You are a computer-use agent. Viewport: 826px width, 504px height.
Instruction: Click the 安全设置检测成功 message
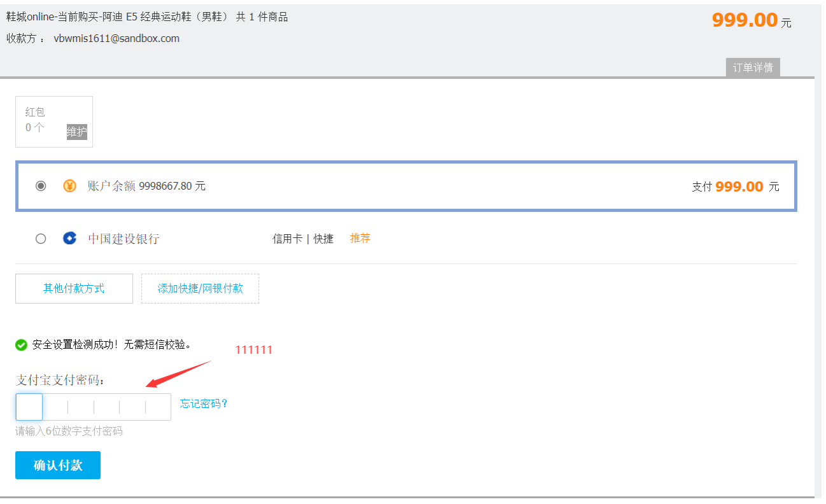pyautogui.click(x=112, y=344)
